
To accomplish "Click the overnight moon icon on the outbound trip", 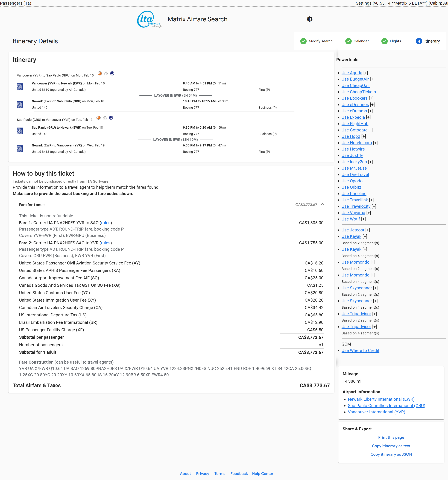I will click(112, 73).
